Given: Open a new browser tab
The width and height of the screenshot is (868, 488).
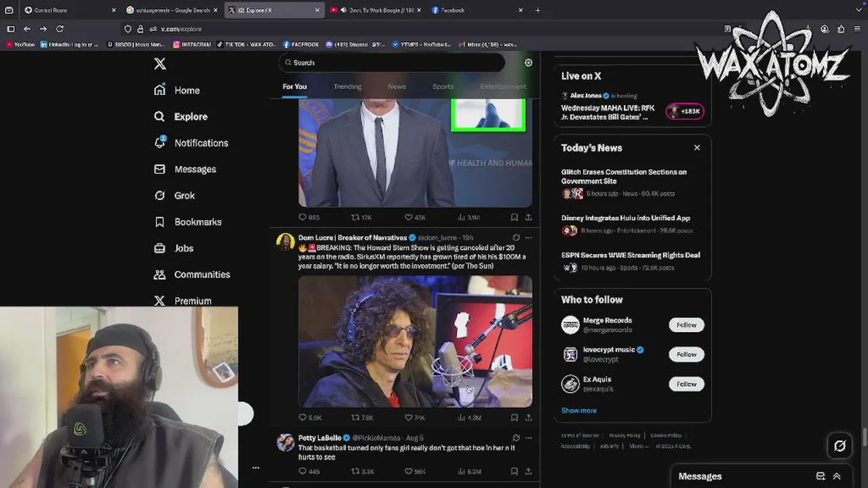Looking at the screenshot, I should pyautogui.click(x=538, y=10).
